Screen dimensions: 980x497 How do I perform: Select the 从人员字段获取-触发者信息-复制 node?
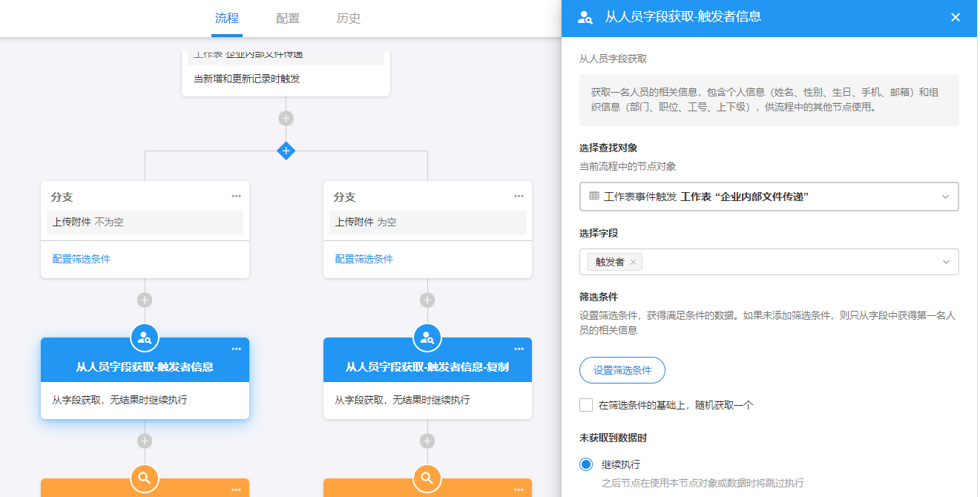(427, 367)
